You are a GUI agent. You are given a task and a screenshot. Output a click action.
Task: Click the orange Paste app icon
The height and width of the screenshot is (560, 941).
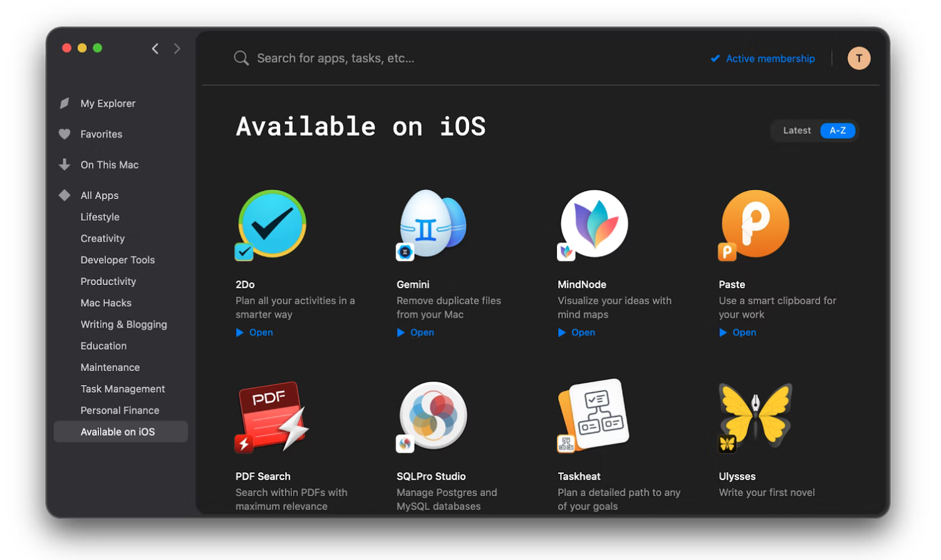[755, 224]
